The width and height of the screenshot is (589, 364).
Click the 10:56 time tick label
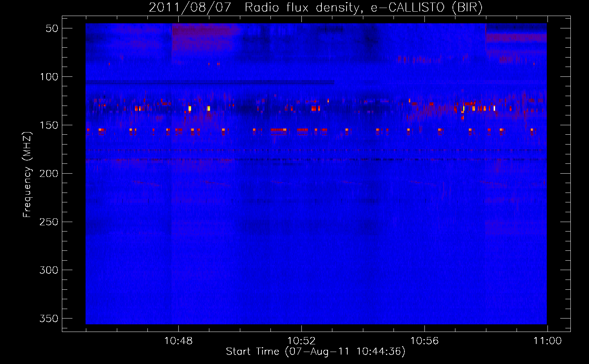(424, 341)
